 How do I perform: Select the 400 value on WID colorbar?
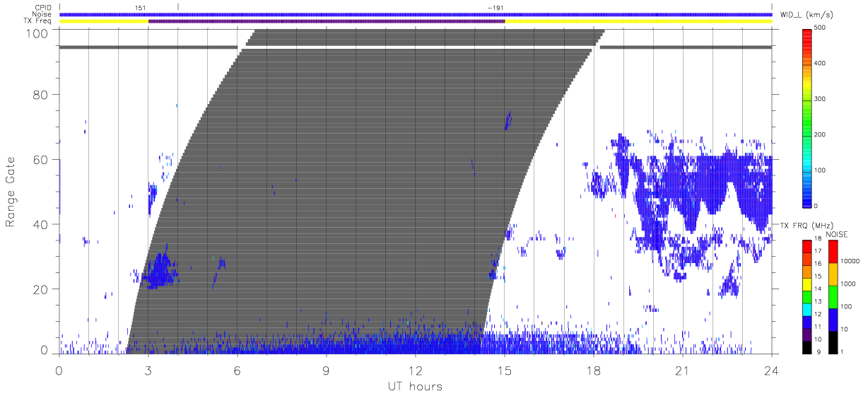821,64
